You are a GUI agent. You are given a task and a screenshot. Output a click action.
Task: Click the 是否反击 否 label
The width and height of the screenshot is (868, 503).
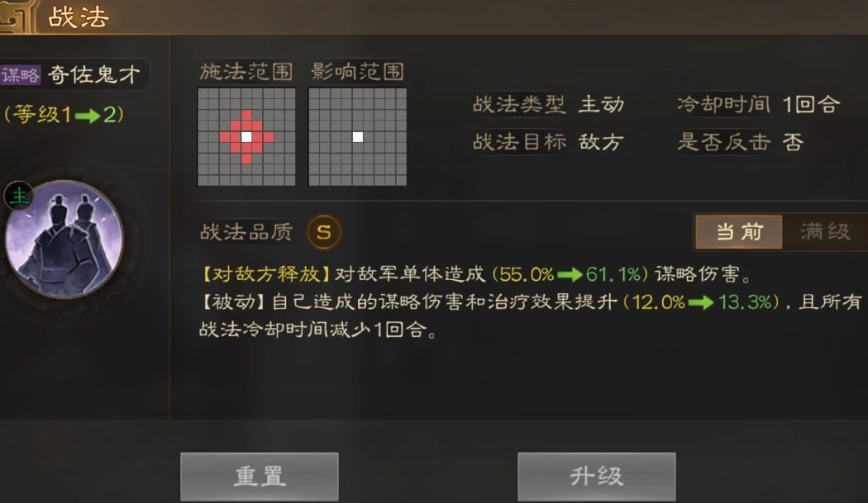740,142
